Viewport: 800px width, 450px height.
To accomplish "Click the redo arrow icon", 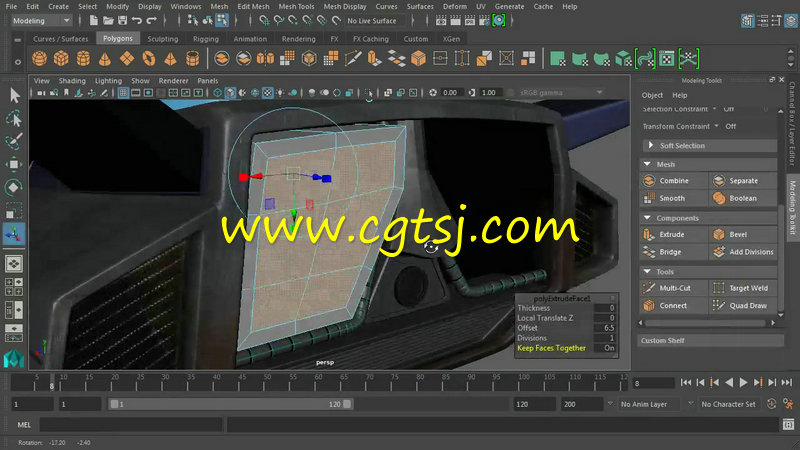I will [152, 20].
